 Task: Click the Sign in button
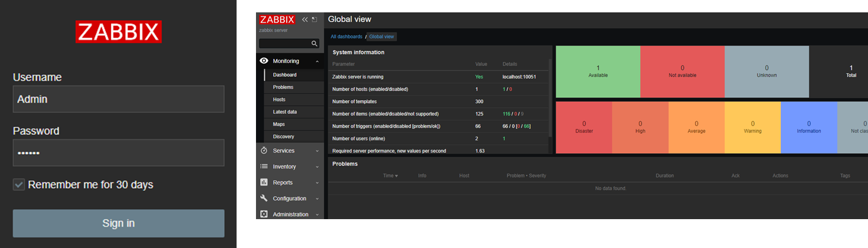coord(118,223)
